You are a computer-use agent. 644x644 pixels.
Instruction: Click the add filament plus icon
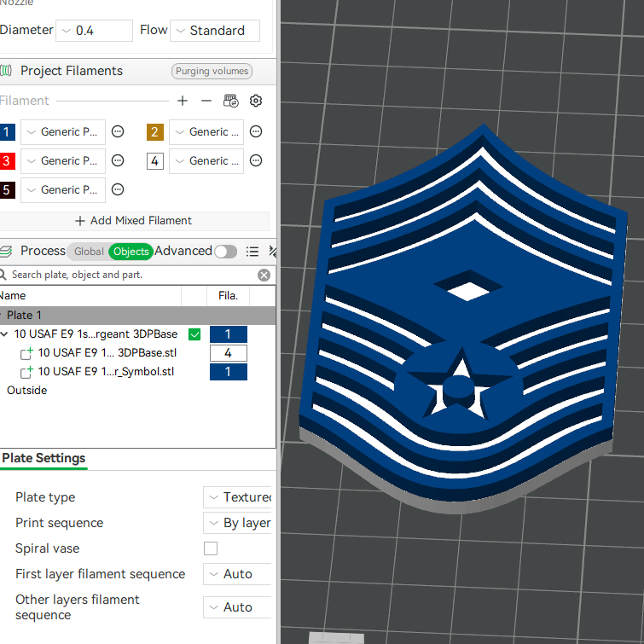click(x=183, y=101)
